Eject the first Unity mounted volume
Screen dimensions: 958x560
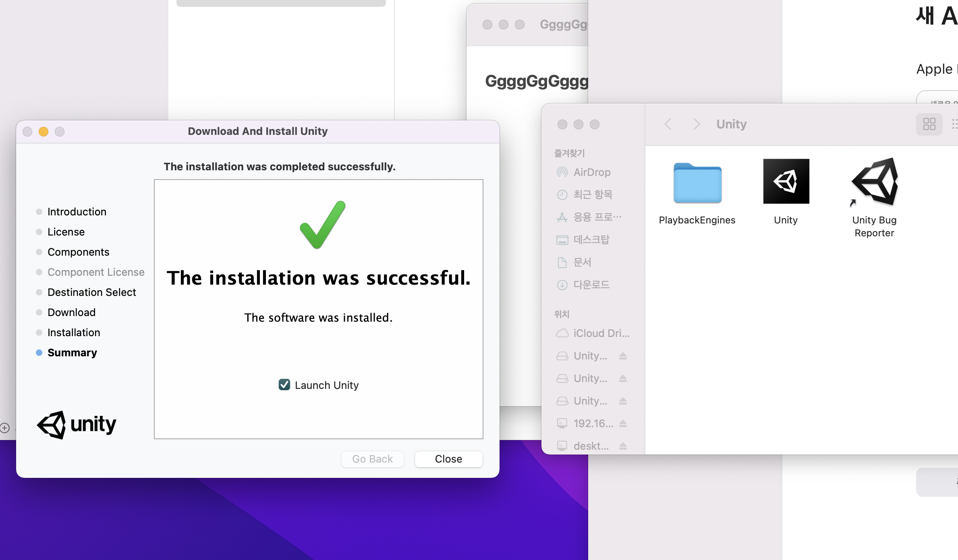pos(623,356)
